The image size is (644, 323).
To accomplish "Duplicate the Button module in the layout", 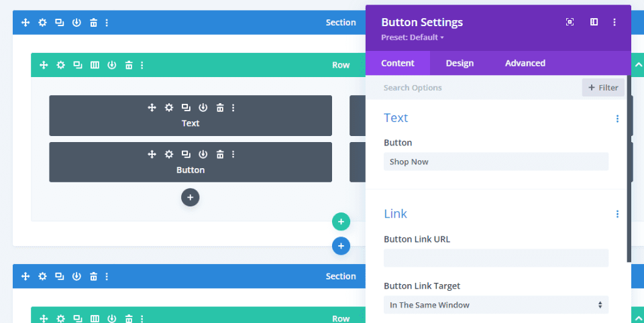I will click(186, 154).
